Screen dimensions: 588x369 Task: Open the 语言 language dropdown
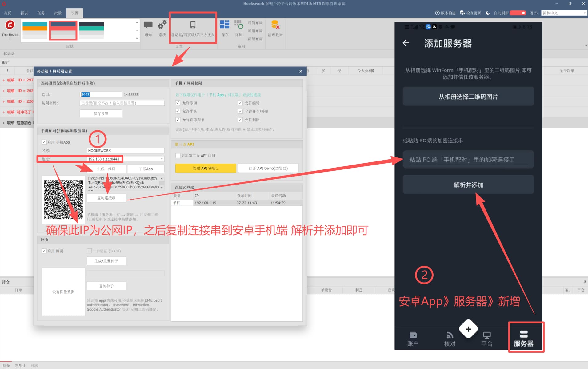pos(564,13)
